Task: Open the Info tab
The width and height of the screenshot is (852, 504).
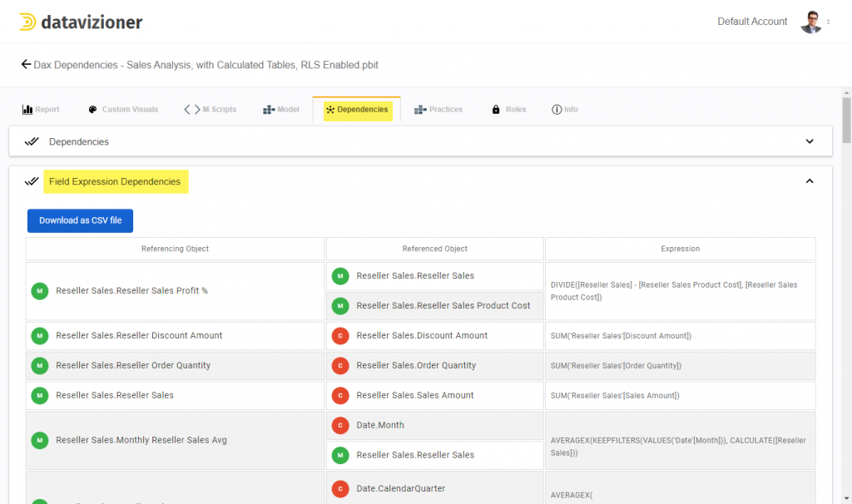Action: (x=565, y=109)
